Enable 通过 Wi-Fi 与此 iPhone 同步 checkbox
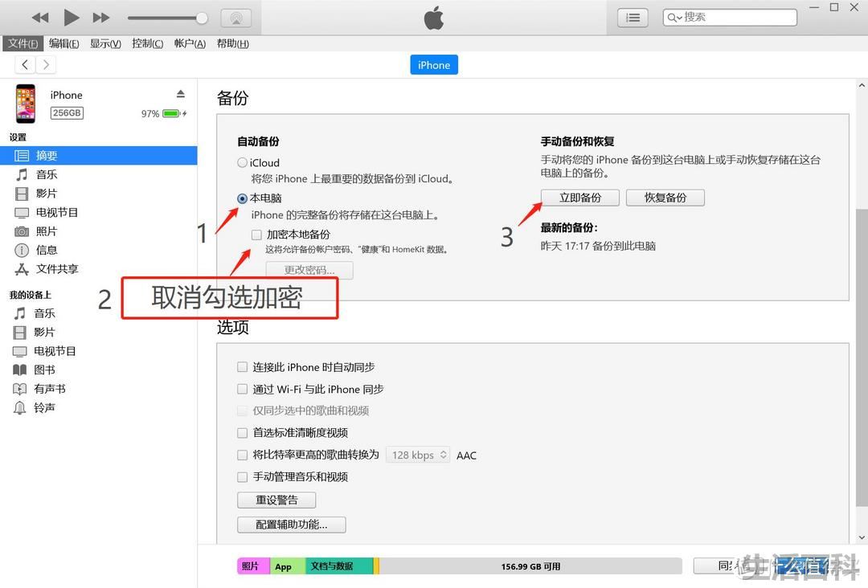The image size is (868, 588). (242, 389)
